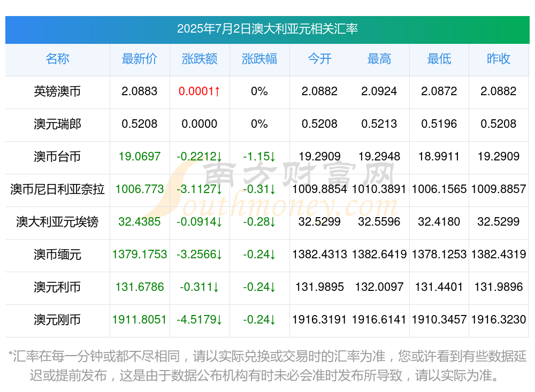The width and height of the screenshot is (535, 392).
Task: Click the 名称 column header
Action: [x=57, y=59]
